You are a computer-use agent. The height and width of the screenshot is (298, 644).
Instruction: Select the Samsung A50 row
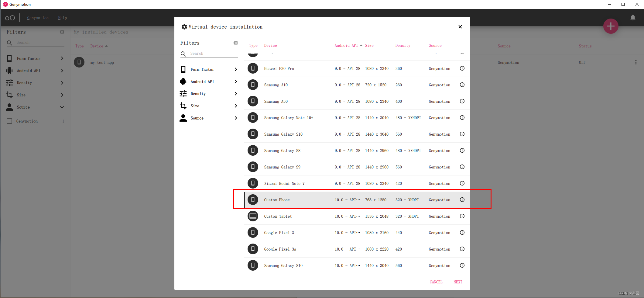pyautogui.click(x=357, y=101)
